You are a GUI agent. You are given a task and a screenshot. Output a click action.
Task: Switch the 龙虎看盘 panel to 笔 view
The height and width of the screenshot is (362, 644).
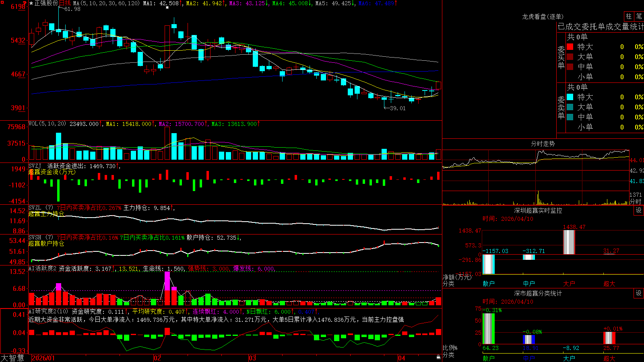639,16
